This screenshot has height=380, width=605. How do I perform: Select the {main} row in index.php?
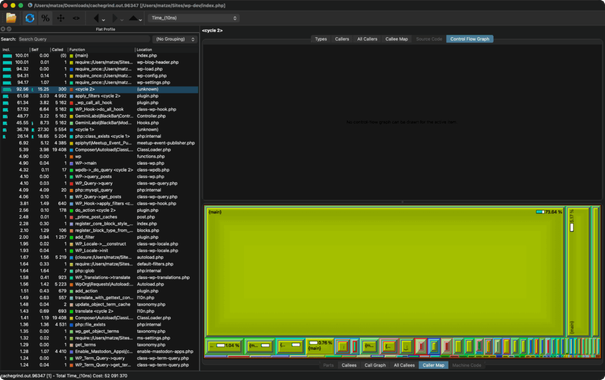click(x=99, y=56)
